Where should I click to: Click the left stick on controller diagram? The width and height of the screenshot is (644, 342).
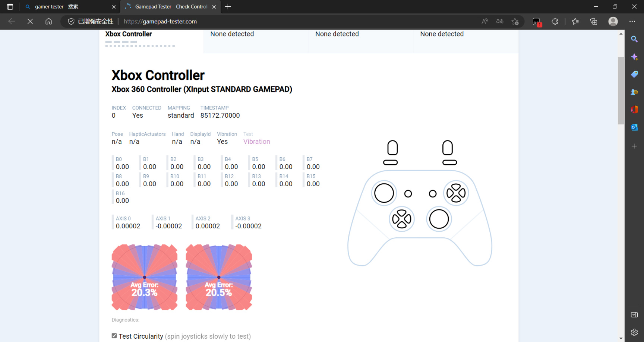[x=384, y=193]
